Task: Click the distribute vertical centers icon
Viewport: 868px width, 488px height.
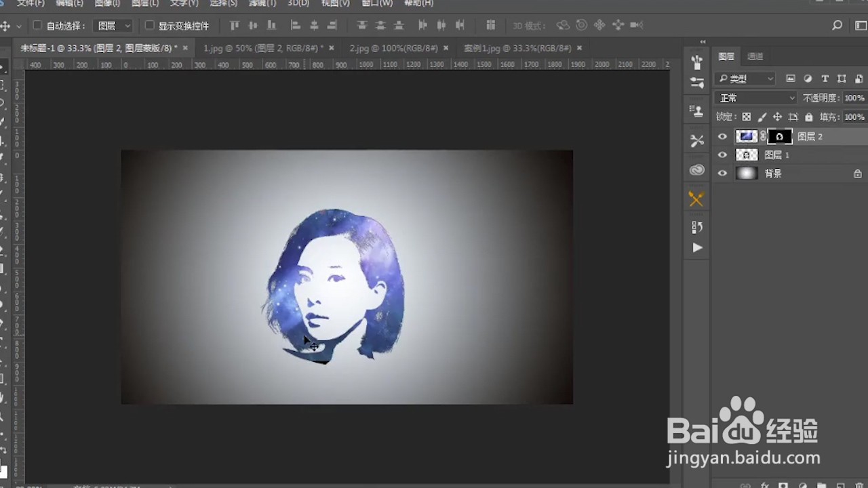Action: tap(380, 26)
